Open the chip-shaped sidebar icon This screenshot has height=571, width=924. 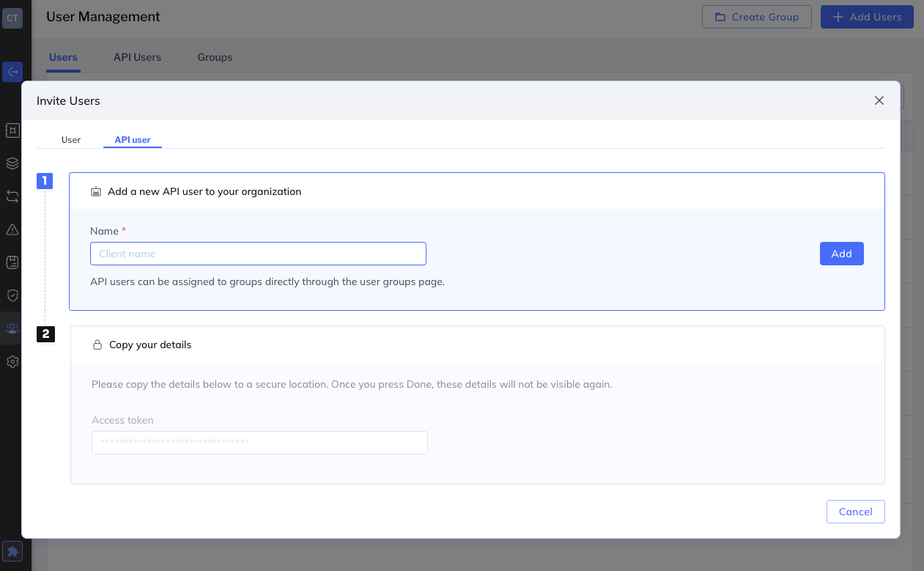click(12, 130)
